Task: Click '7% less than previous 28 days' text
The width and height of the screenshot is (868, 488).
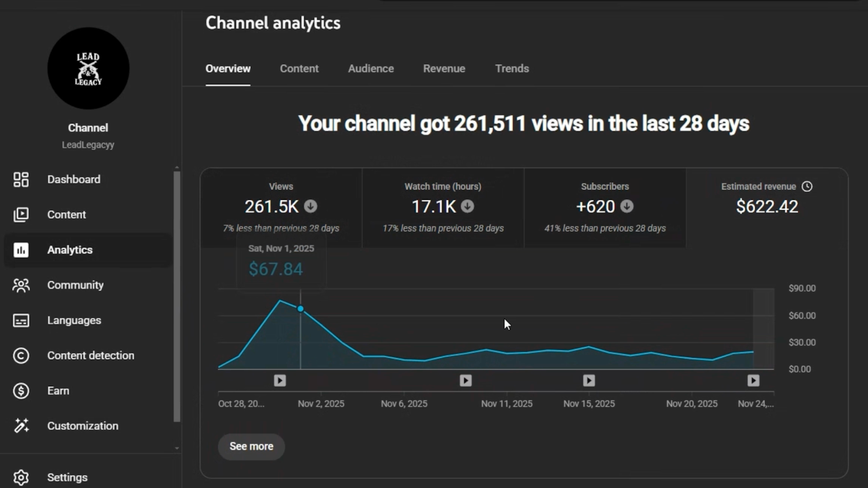Action: point(281,228)
